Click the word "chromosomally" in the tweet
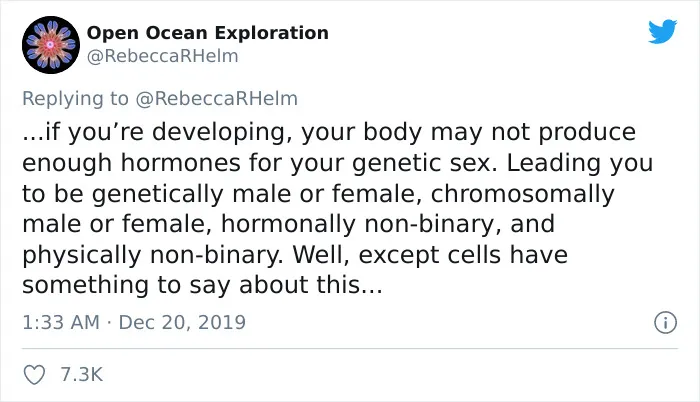 (x=523, y=194)
